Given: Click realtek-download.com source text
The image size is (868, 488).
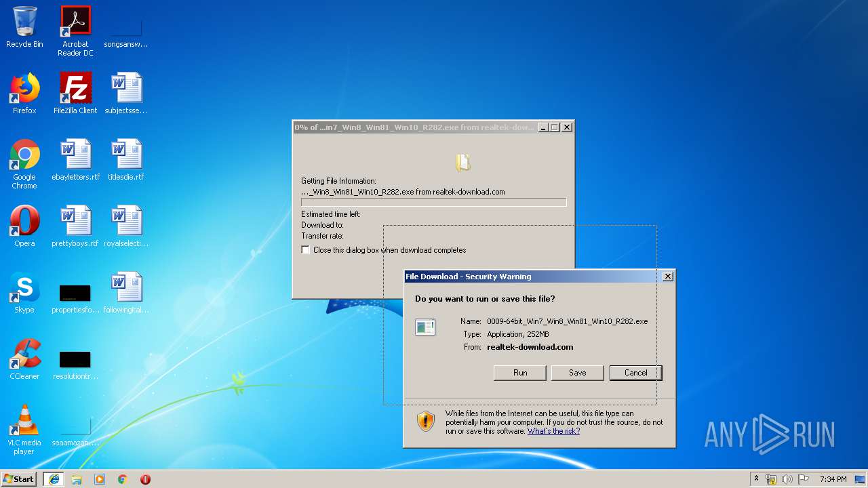Looking at the screenshot, I should 530,347.
